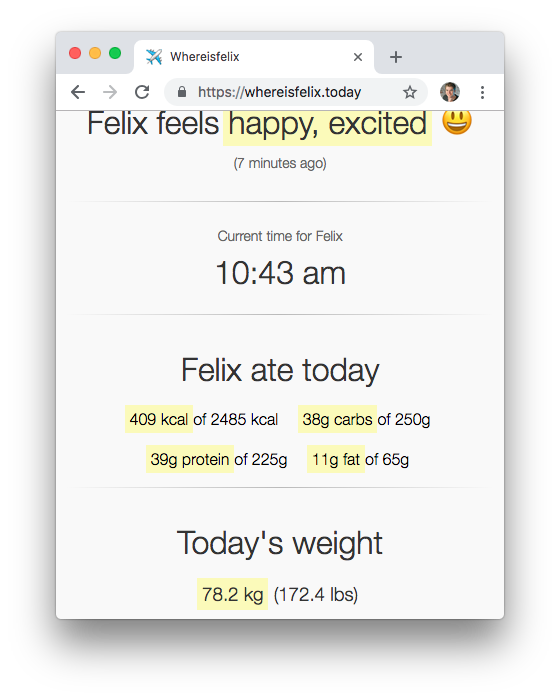Click the grinning face emoji
Image resolution: width=560 pixels, height=699 pixels.
(x=457, y=122)
